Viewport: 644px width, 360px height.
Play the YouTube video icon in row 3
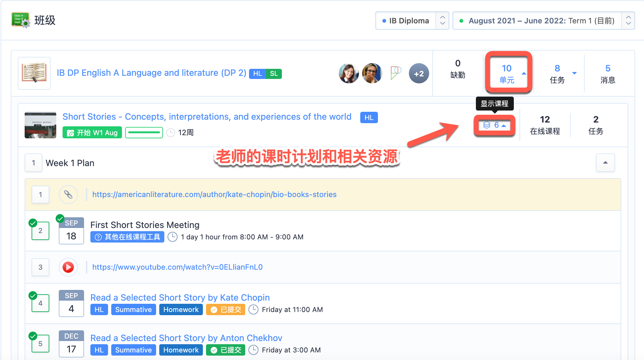point(68,267)
